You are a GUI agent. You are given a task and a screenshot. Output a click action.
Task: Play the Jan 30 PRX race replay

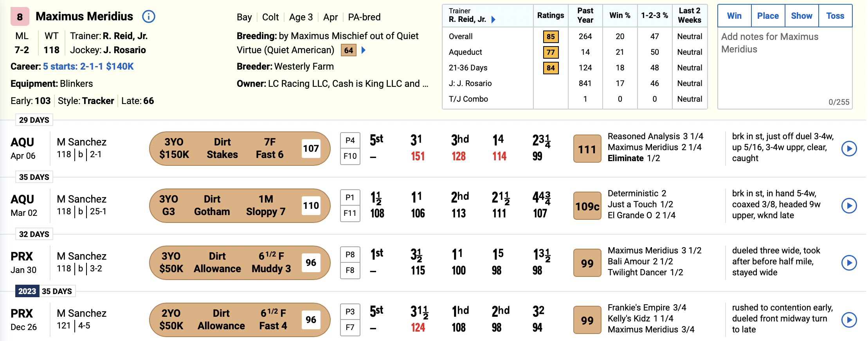pyautogui.click(x=849, y=263)
